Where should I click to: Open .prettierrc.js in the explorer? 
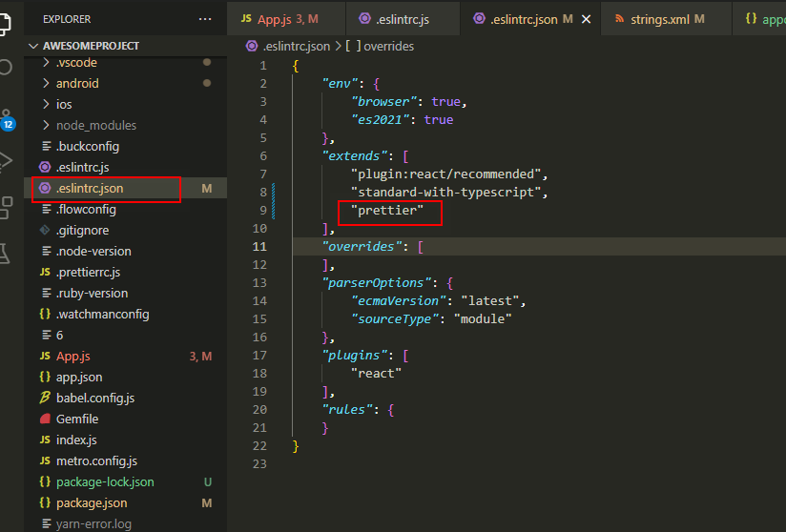(x=88, y=273)
